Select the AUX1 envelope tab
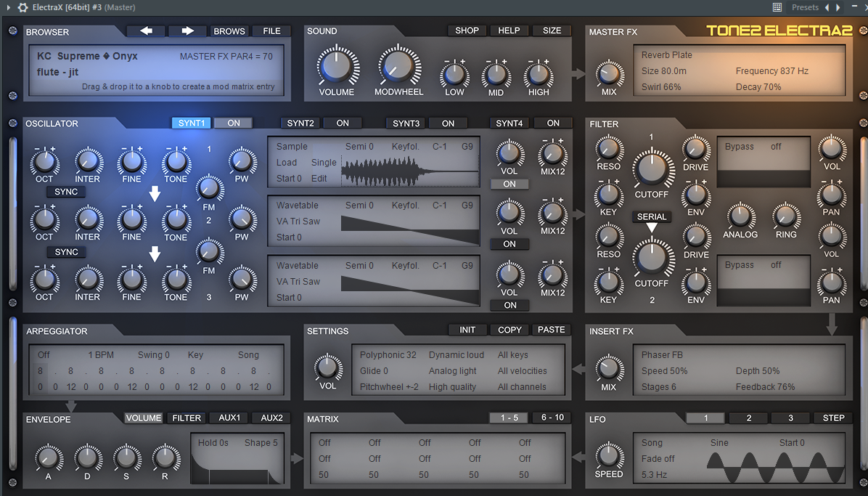 (x=229, y=418)
